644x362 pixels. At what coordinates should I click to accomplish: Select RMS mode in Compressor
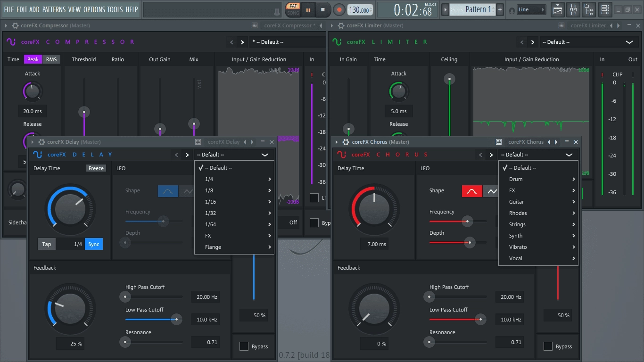(51, 59)
